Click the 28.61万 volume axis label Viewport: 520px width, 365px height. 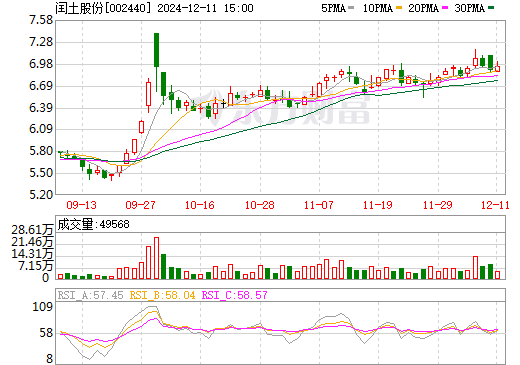[x=32, y=230]
